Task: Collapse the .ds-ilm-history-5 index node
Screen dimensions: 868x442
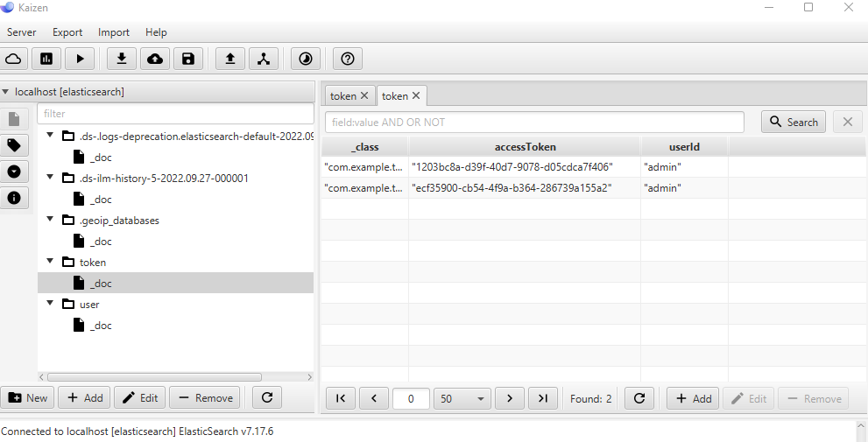Action: 51,178
